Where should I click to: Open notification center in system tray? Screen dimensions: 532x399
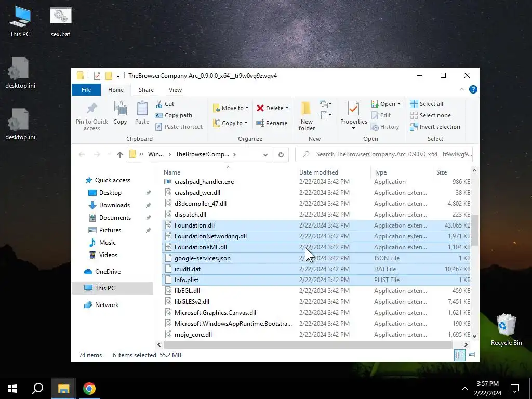click(515, 389)
